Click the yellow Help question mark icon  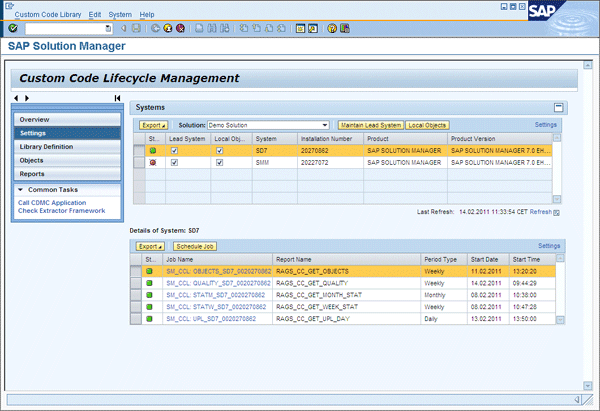pyautogui.click(x=332, y=28)
